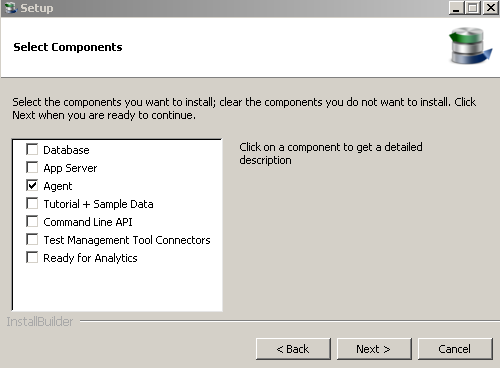Maximize the Setup window

click(473, 8)
